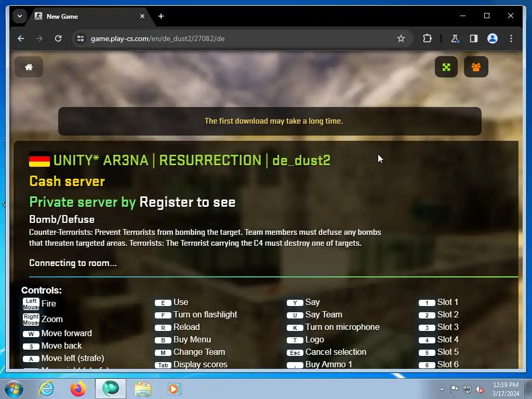Open File Explorer from the taskbar
Image resolution: width=532 pixels, height=399 pixels.
pyautogui.click(x=143, y=389)
